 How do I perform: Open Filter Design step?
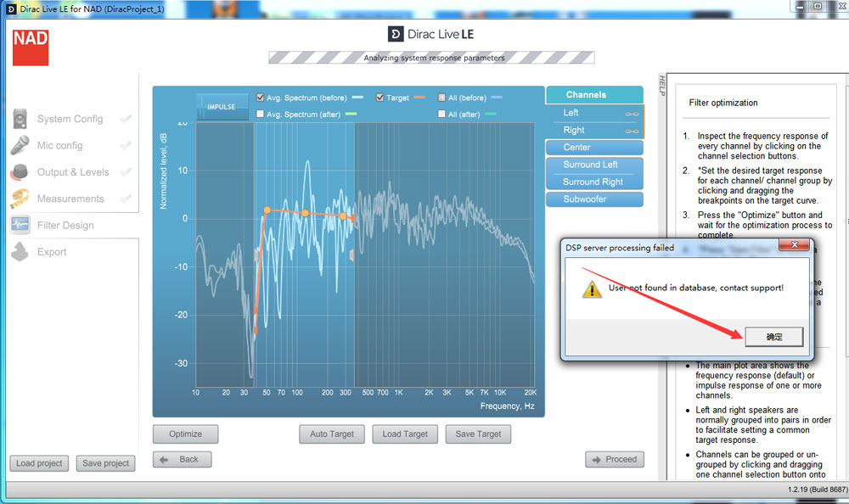(65, 225)
